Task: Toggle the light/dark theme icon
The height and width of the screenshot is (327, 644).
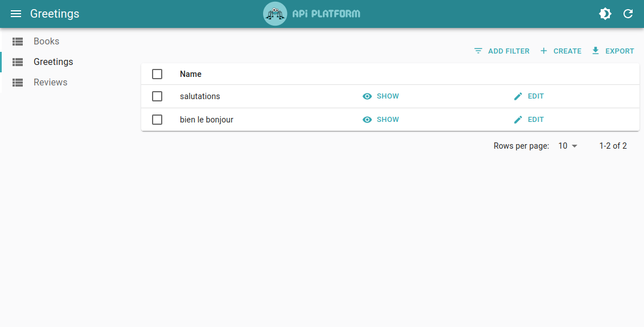Action: click(605, 14)
